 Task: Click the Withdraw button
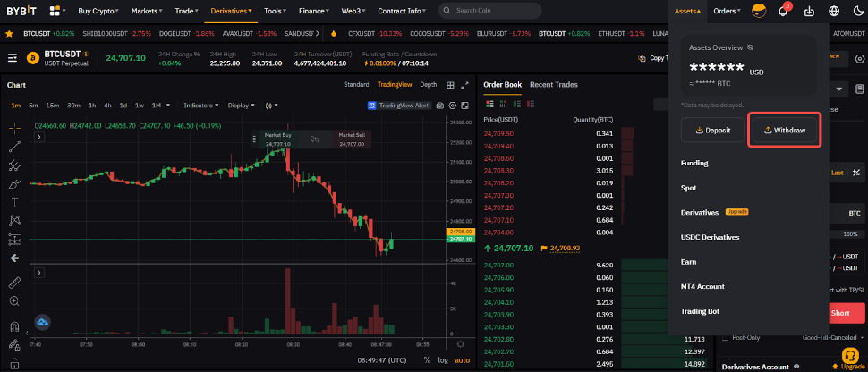click(x=785, y=130)
